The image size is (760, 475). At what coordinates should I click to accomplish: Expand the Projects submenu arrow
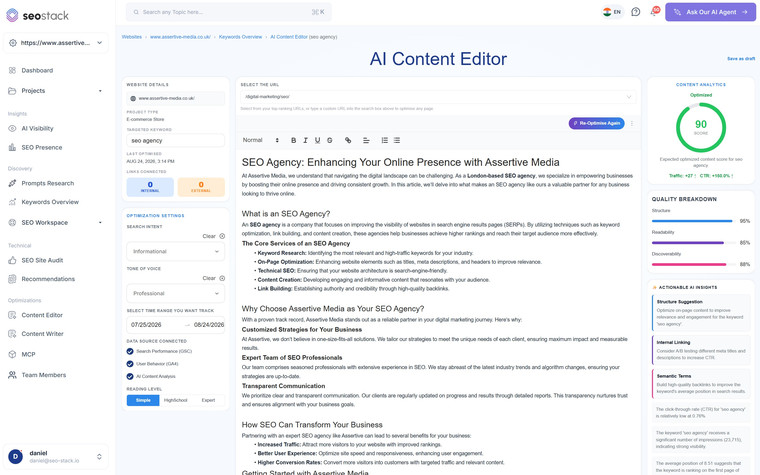(100, 91)
